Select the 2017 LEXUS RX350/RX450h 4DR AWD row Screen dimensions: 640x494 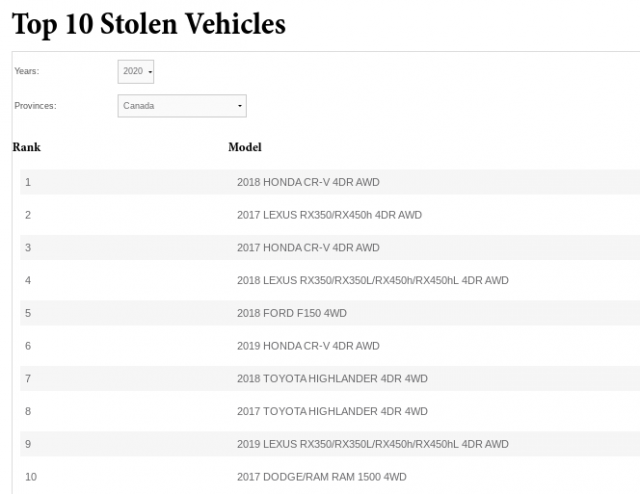click(x=330, y=215)
